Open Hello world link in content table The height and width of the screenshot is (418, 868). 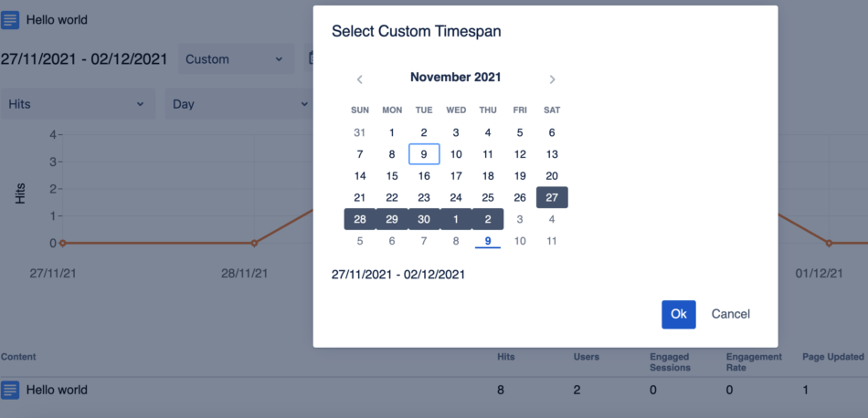click(x=57, y=390)
